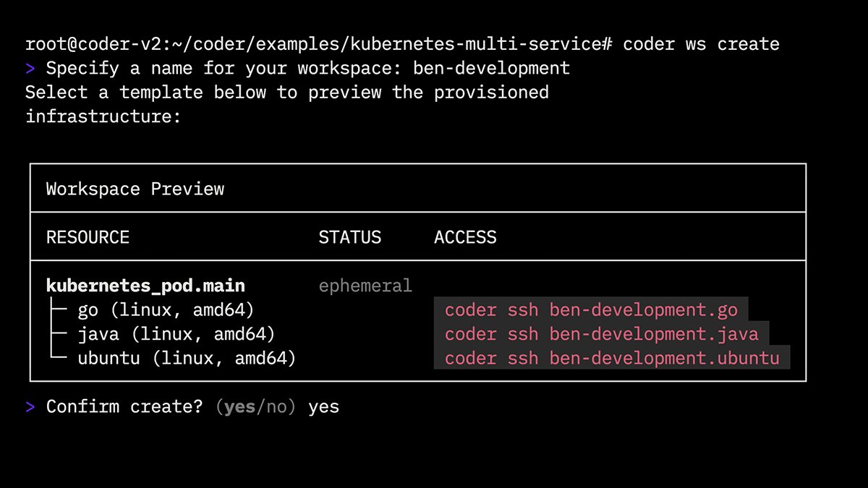
Task: Click the "ephemeral" status value
Action: pyautogui.click(x=365, y=286)
